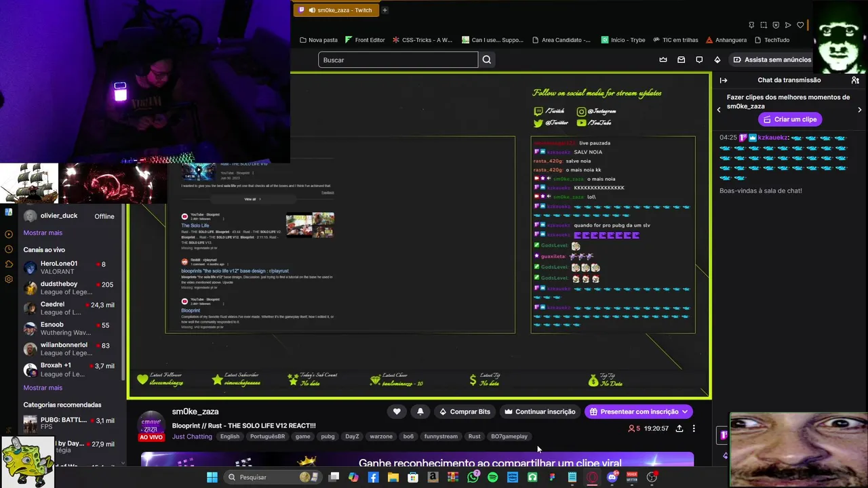
Task: Click the heart follow icon under stream
Action: click(x=397, y=411)
